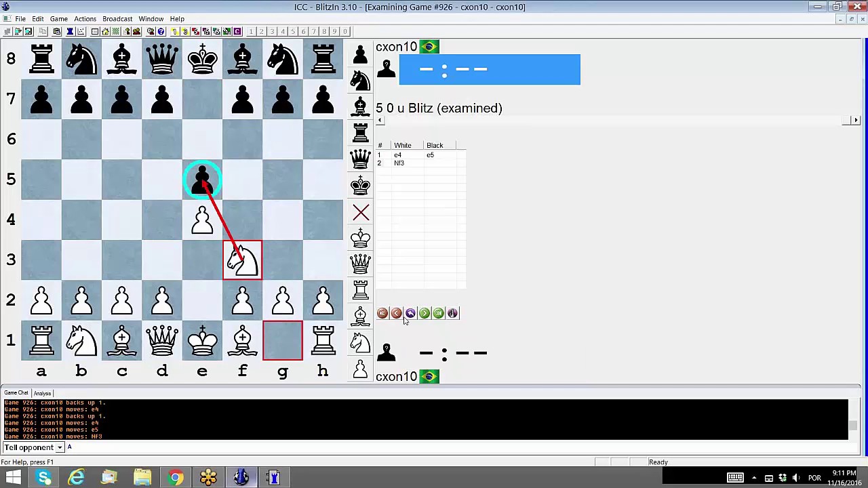
Task: Click the white pawn on e4
Action: click(202, 220)
